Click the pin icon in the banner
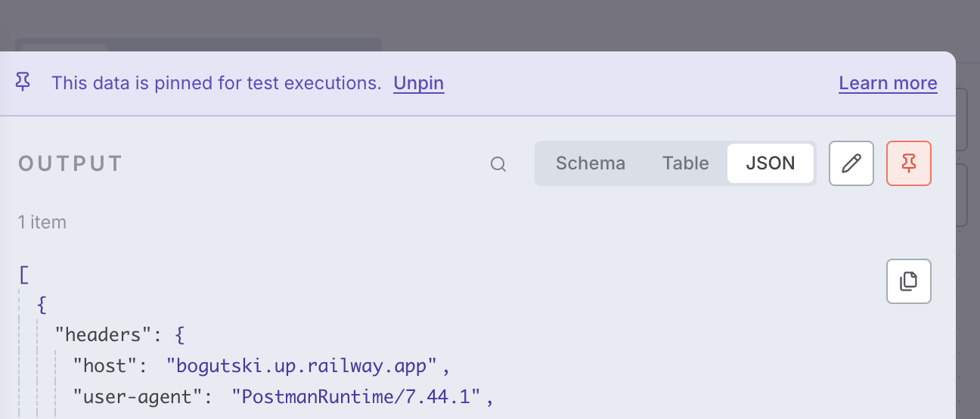This screenshot has height=419, width=980. [x=23, y=82]
